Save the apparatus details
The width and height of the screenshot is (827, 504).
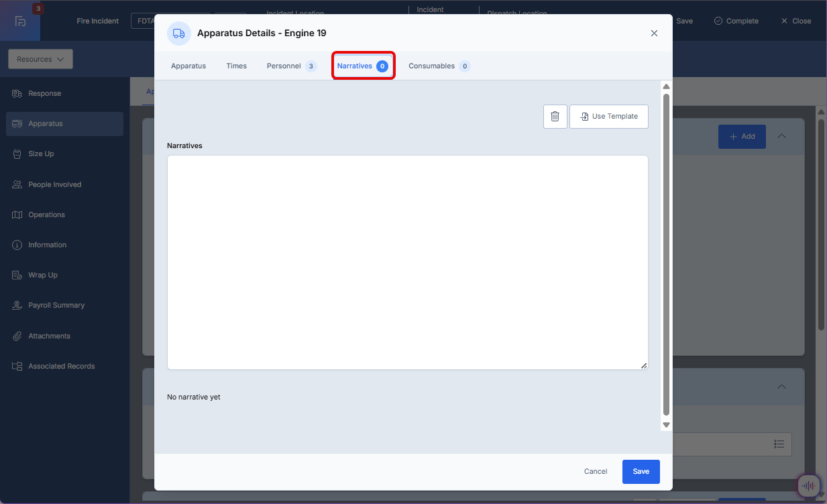(x=641, y=472)
